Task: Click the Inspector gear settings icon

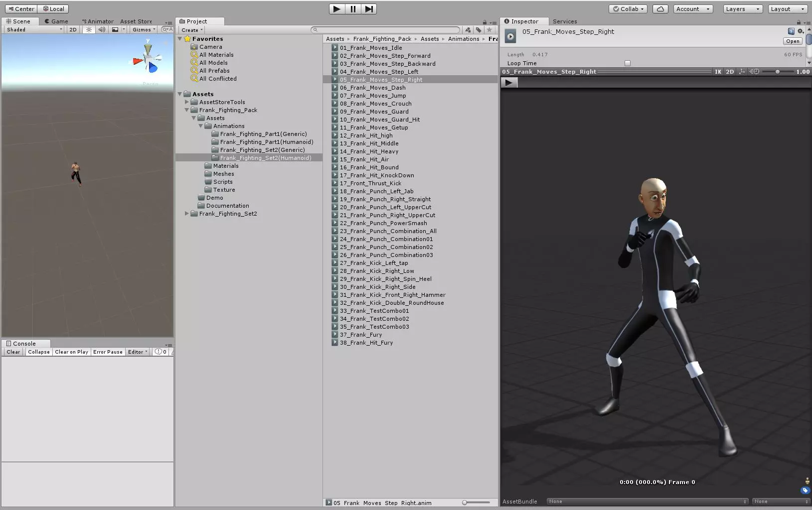Action: pos(801,31)
